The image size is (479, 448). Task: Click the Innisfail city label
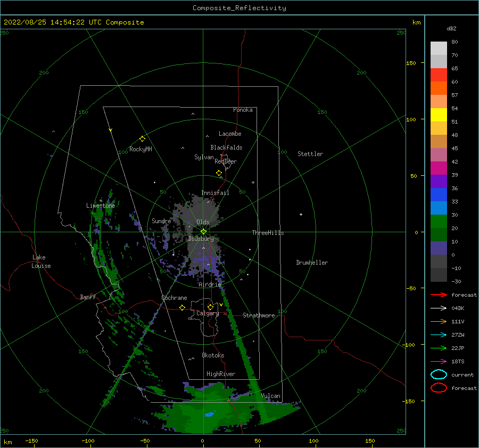[215, 193]
